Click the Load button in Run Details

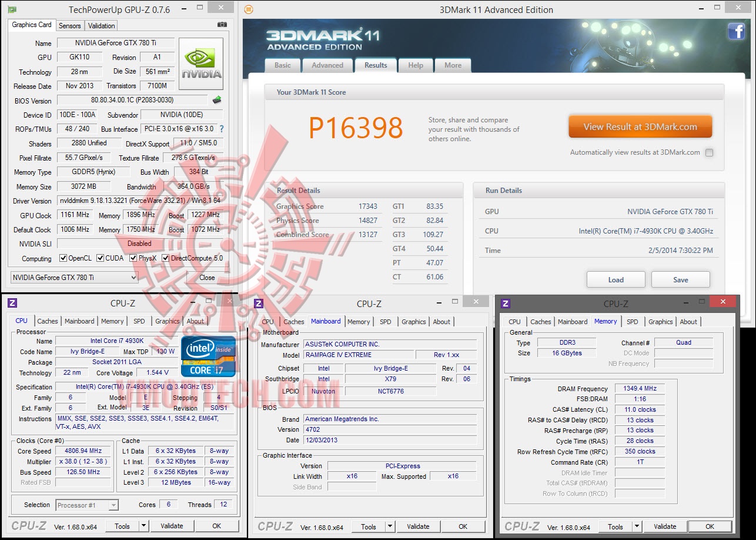tap(616, 279)
